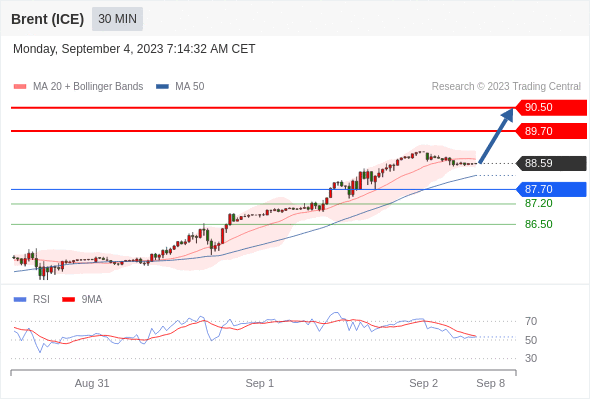The height and width of the screenshot is (400, 590).
Task: Click the 30 MIN timeframe badge
Action: (117, 19)
